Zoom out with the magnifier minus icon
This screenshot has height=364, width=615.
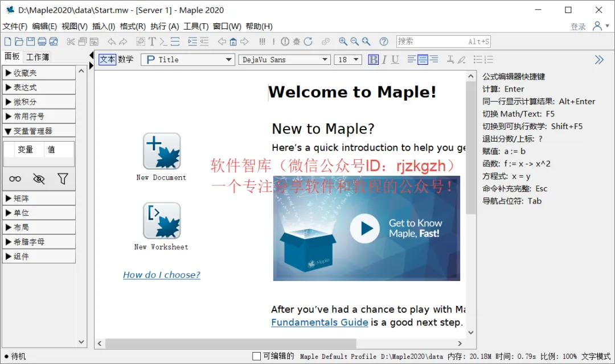click(x=355, y=42)
